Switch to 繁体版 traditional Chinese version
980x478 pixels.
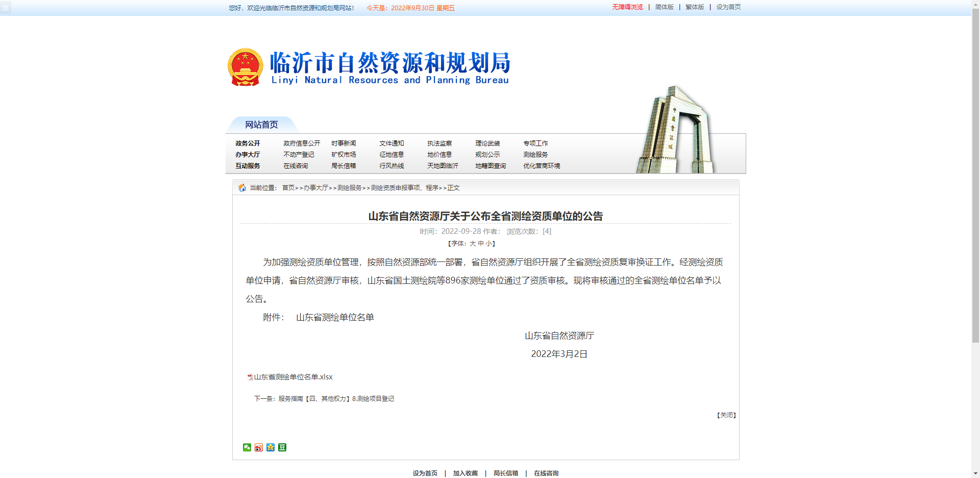pos(695,8)
